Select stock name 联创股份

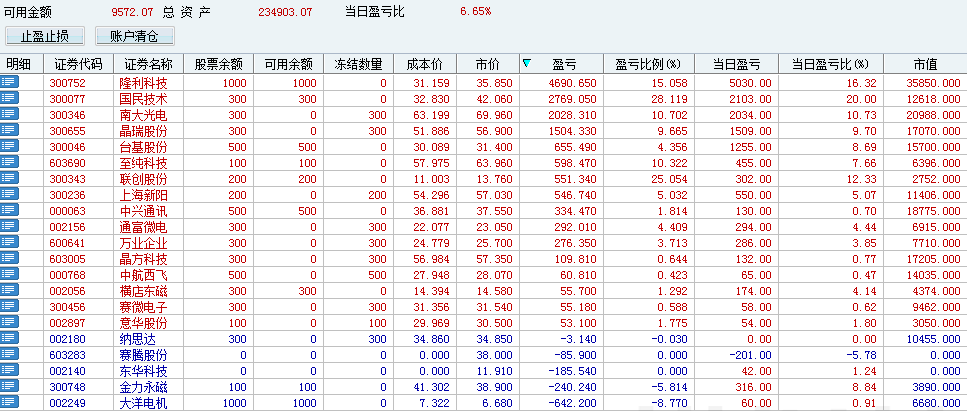[143, 180]
